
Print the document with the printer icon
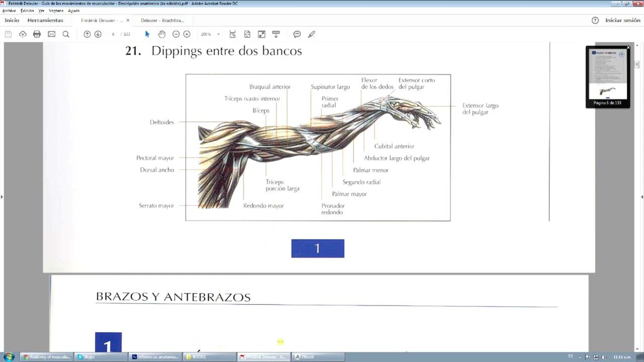(37, 34)
